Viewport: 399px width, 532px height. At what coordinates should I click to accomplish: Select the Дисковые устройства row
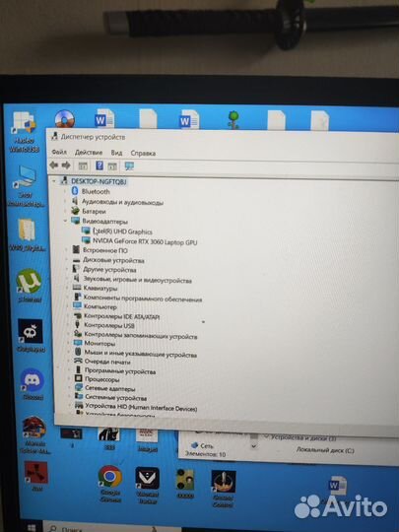[x=113, y=260]
